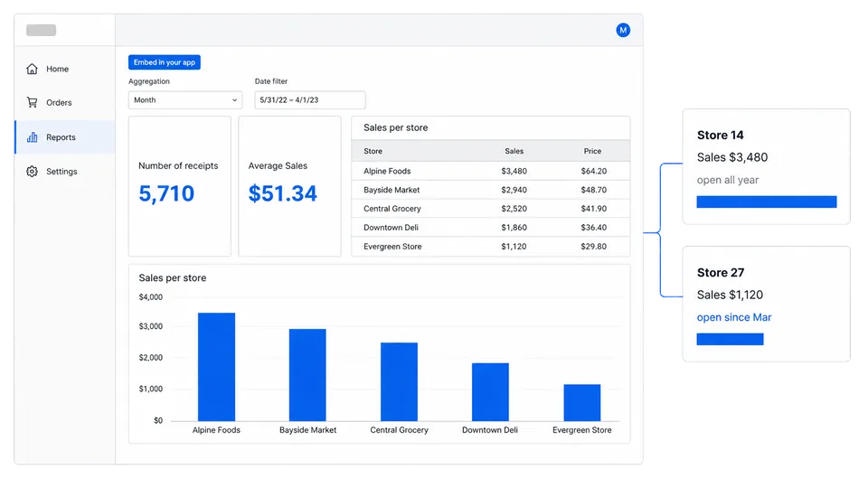Image resolution: width=868 pixels, height=488 pixels.
Task: Click the Price column header
Action: tap(592, 151)
